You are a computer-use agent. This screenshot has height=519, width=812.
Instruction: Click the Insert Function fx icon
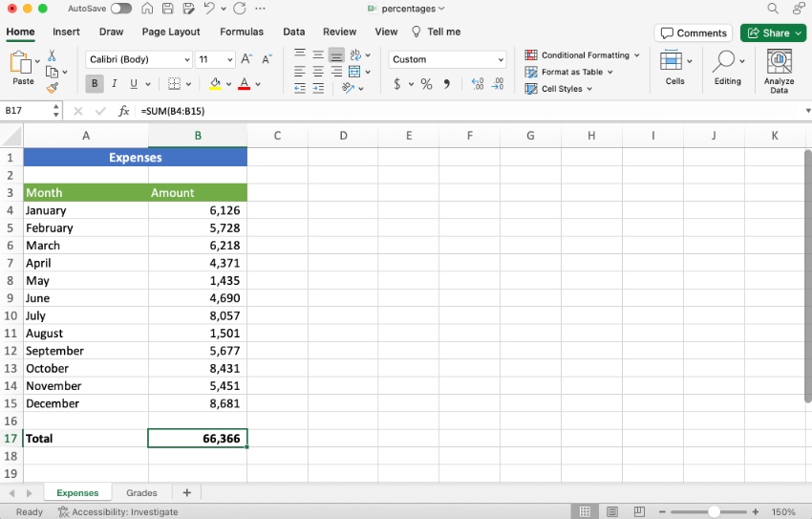click(x=123, y=111)
